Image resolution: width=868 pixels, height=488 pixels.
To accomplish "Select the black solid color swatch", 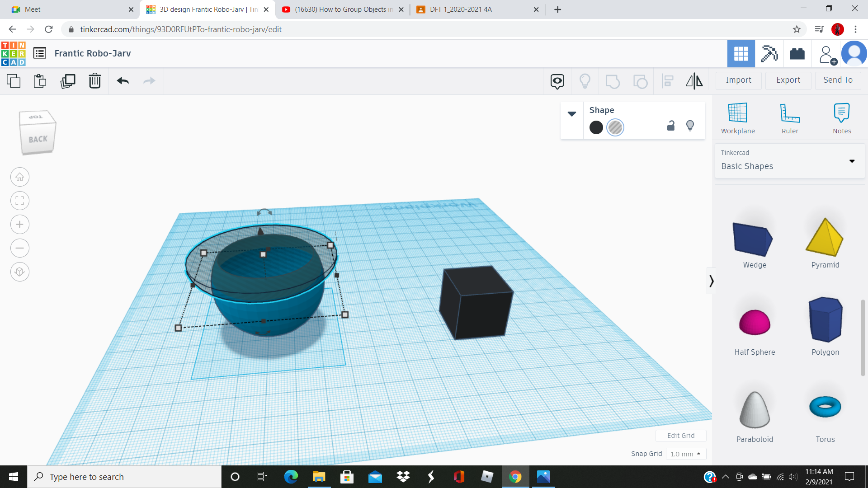I will point(596,127).
